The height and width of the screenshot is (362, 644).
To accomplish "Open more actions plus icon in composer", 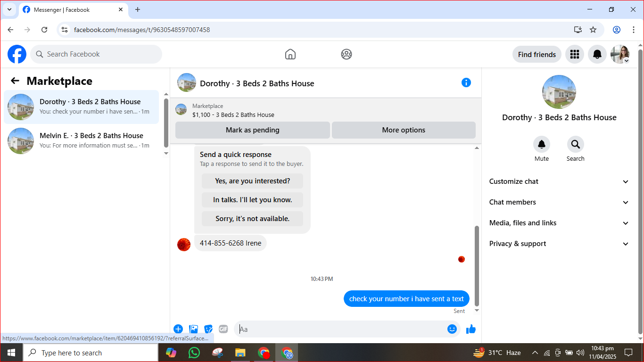I will 178,329.
